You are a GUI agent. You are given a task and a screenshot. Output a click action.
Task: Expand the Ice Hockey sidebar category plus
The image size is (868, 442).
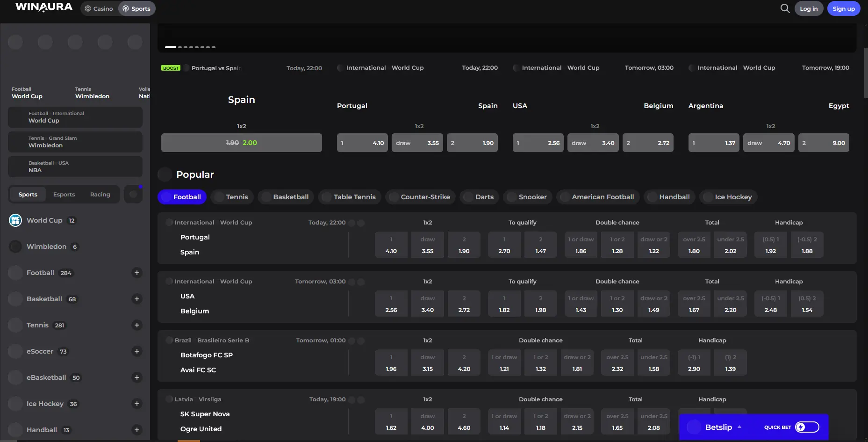(x=137, y=404)
